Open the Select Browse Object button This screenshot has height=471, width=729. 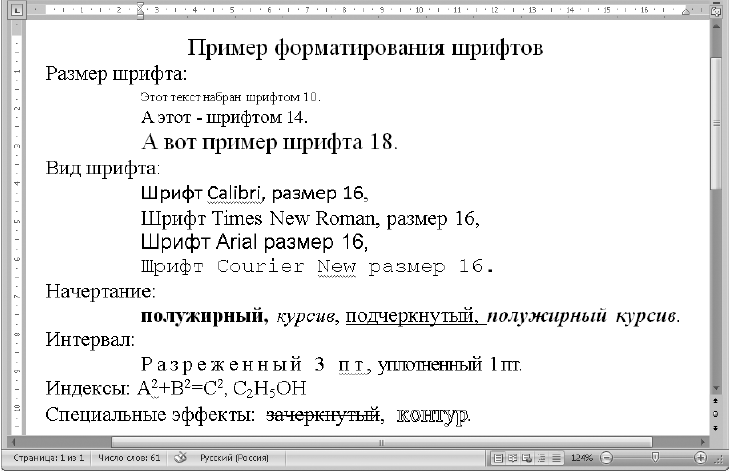(716, 413)
